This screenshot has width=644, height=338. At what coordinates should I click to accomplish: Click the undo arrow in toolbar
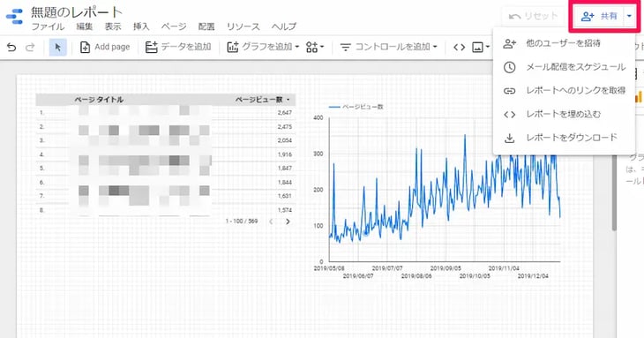tap(11, 48)
